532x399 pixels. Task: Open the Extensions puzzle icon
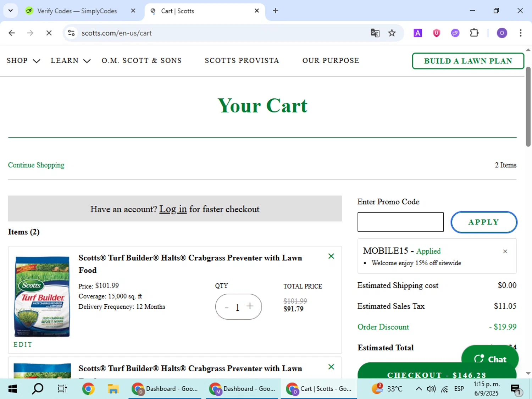pyautogui.click(x=474, y=33)
